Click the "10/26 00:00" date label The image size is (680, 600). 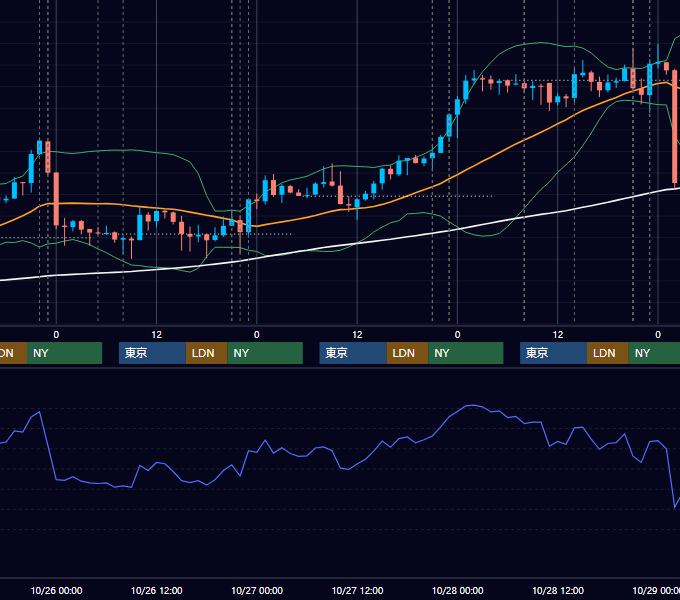pyautogui.click(x=56, y=590)
